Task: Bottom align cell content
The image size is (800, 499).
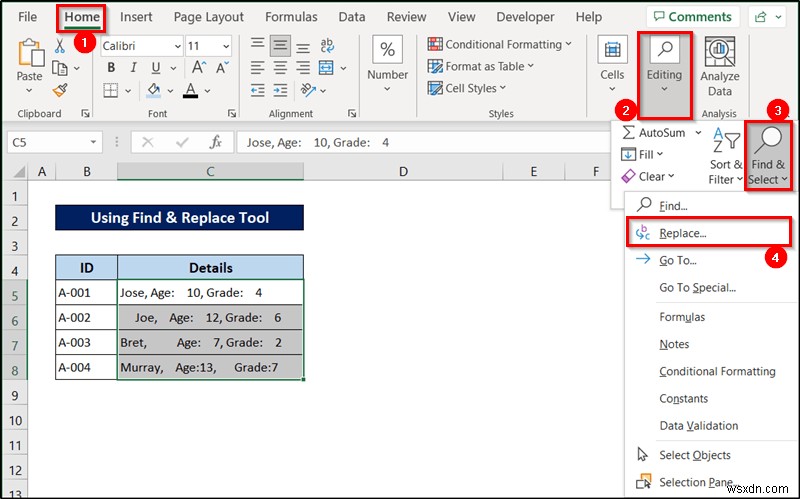Action: tap(303, 47)
